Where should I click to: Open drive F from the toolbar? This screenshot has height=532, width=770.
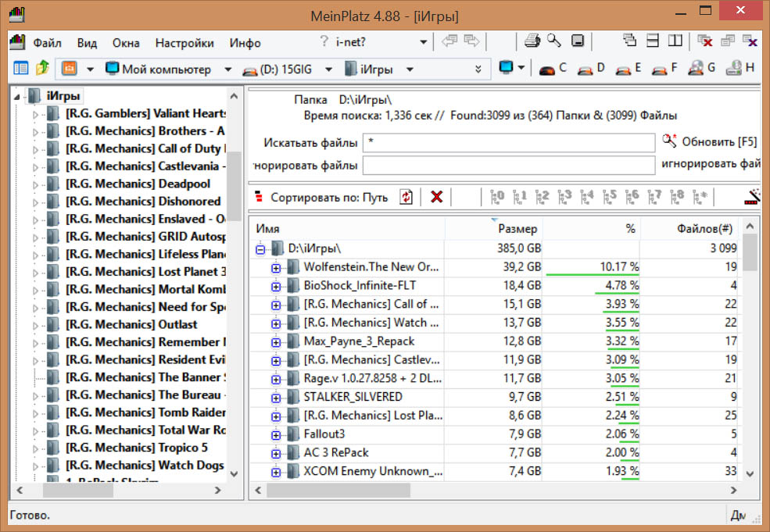click(664, 68)
